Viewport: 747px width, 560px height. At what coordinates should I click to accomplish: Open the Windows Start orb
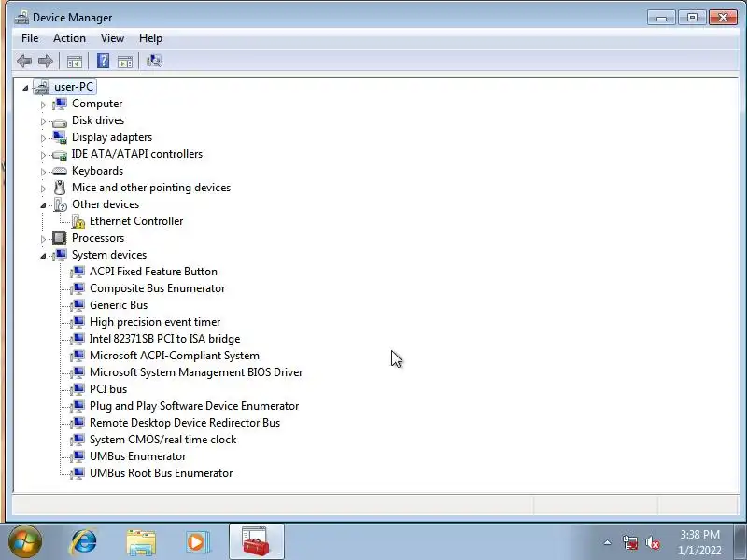[25, 541]
